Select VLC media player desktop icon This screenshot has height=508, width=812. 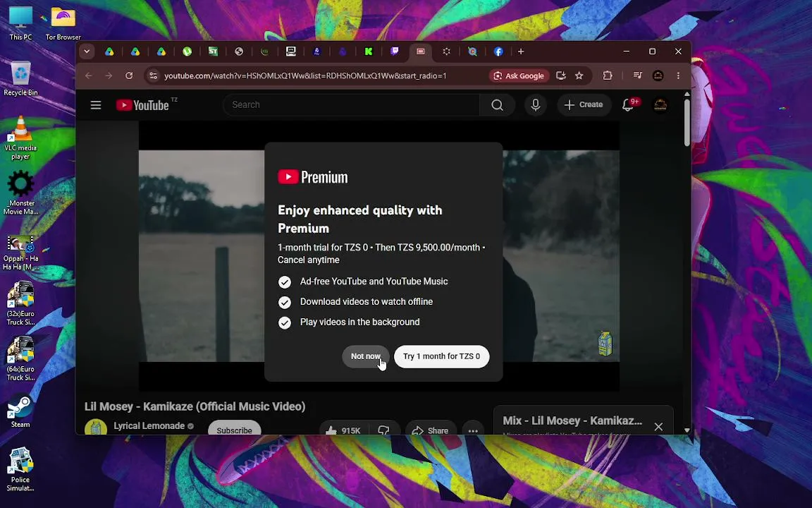20,138
